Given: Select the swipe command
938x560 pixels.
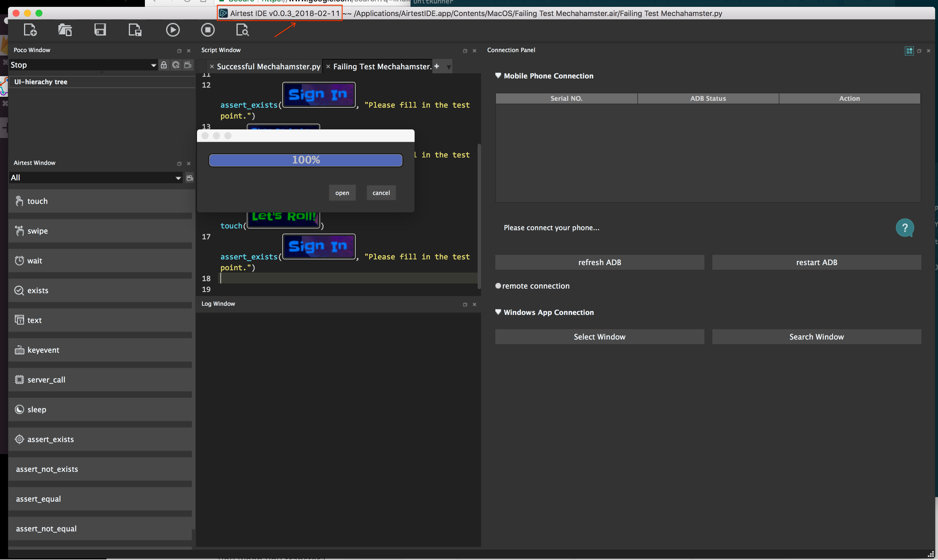Looking at the screenshot, I should (x=100, y=231).
